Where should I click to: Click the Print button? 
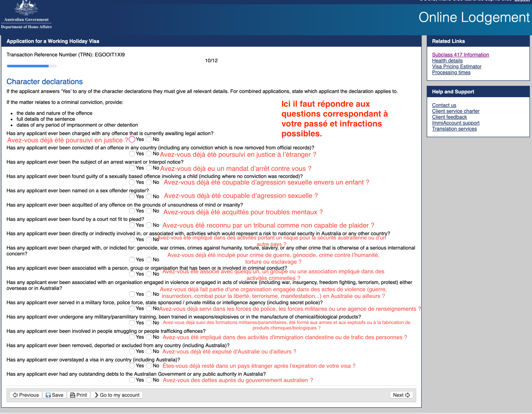tap(79, 395)
